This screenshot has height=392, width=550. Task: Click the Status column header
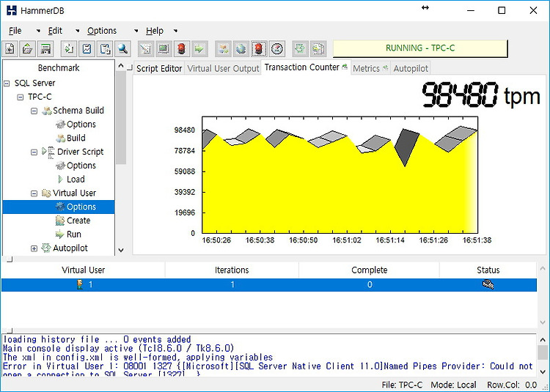click(x=488, y=270)
